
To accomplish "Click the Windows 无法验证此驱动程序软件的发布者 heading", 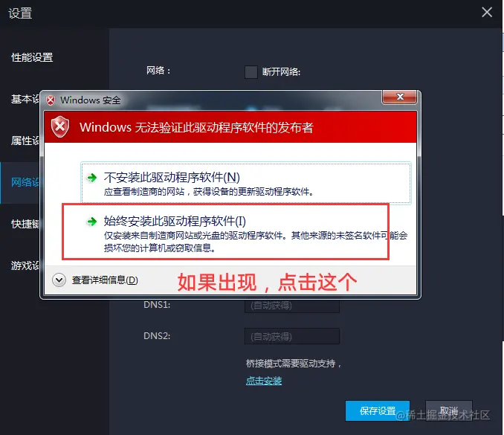I will point(196,127).
